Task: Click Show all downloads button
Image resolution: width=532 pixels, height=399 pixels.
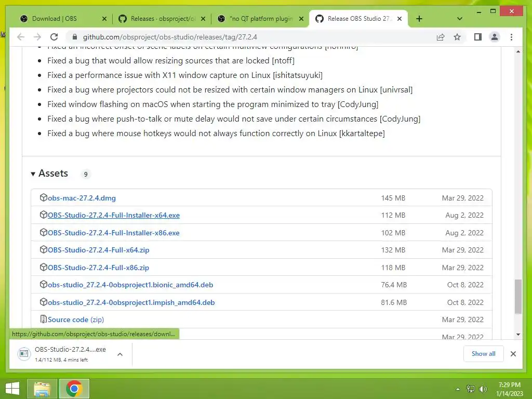Action: click(x=484, y=354)
